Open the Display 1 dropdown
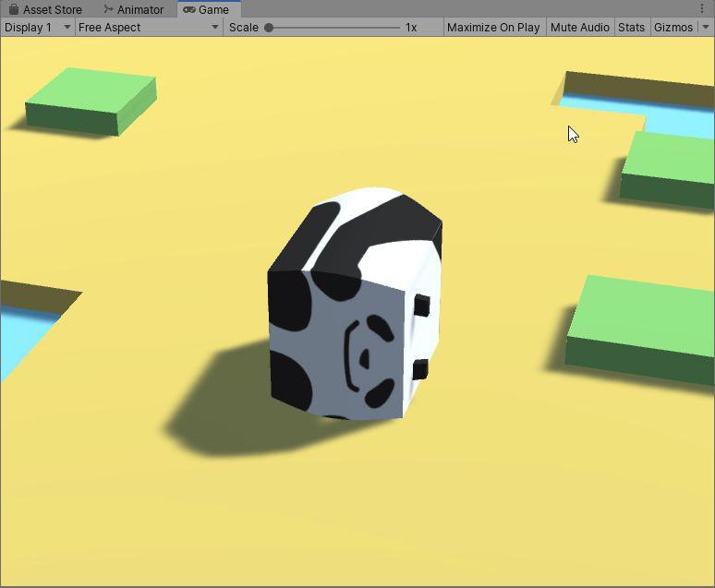Screen dimensions: 715x588 pyautogui.click(x=37, y=28)
